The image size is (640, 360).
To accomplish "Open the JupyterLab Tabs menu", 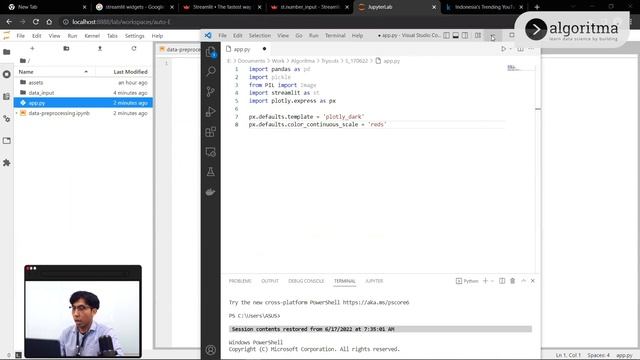I will pyautogui.click(x=112, y=36).
